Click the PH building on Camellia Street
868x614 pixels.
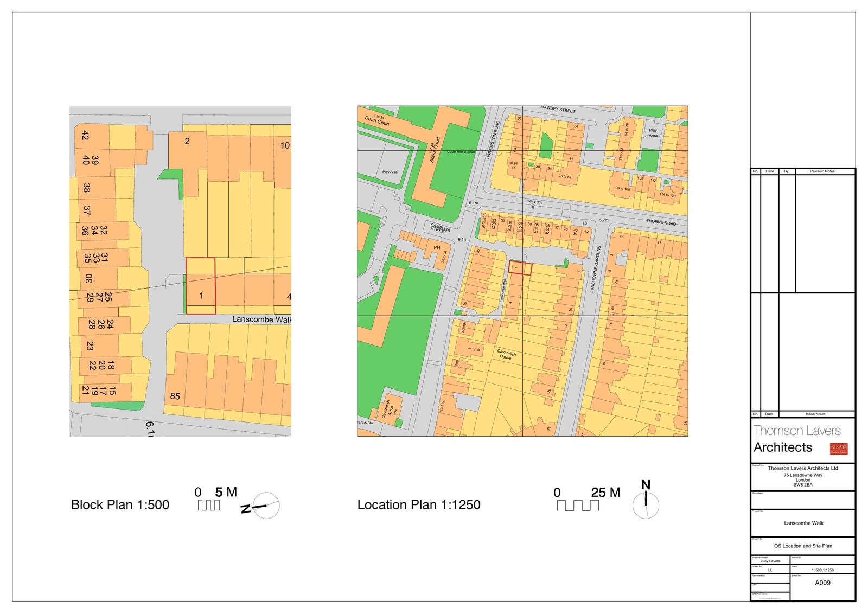437,248
